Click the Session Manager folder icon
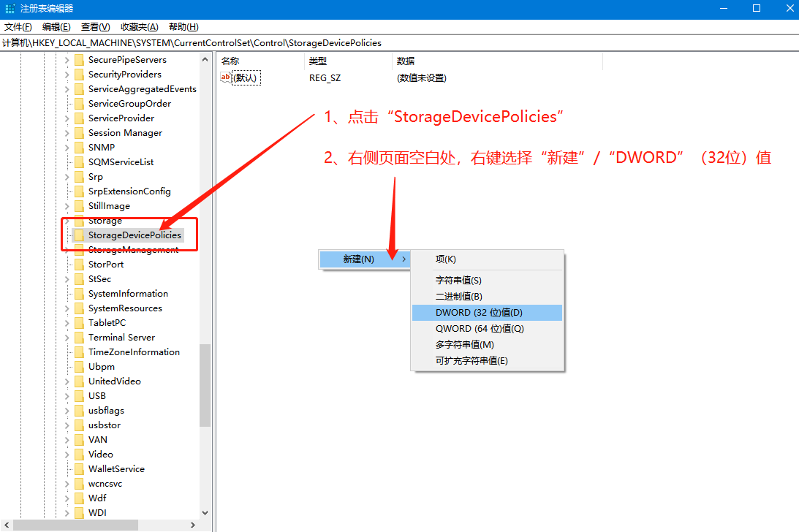The image size is (799, 532). click(x=79, y=133)
